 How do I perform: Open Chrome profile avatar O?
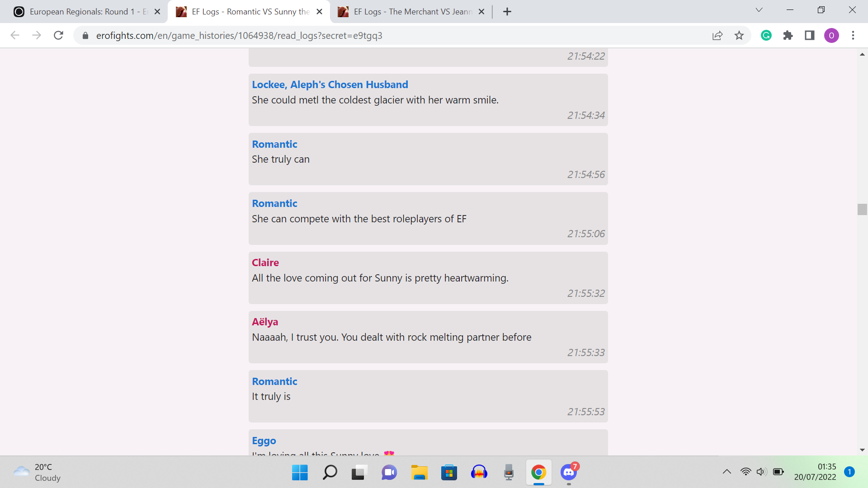[831, 35]
